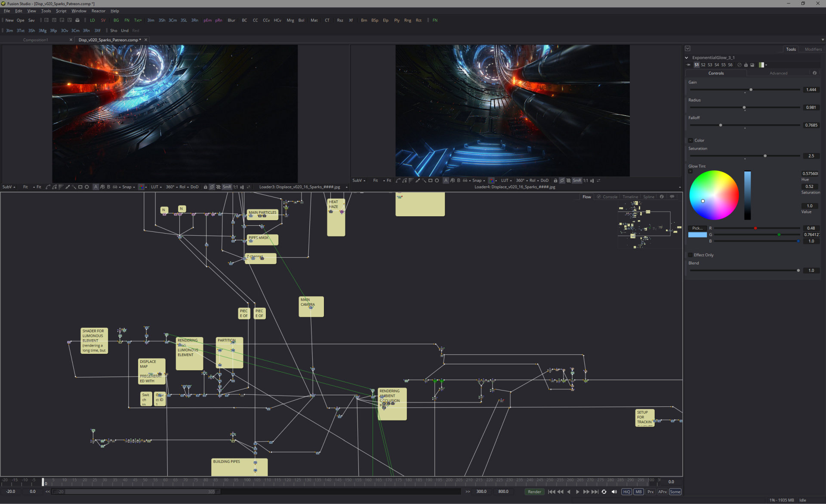Toggle SmR smooth resize in left viewer
Screen dimensions: 826x504
tap(227, 187)
